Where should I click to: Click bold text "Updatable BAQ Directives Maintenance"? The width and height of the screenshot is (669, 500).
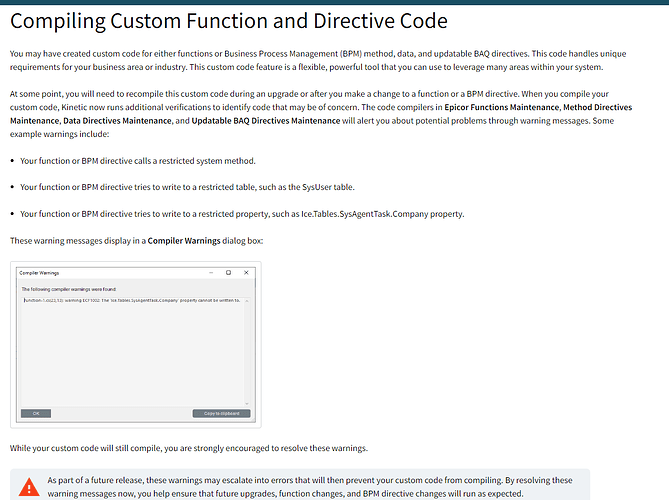coord(266,121)
